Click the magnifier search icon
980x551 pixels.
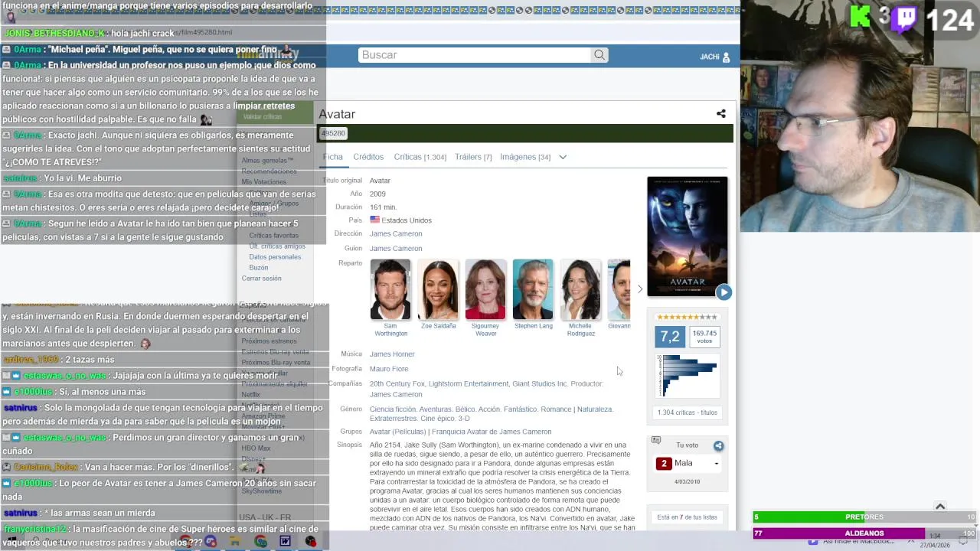599,55
